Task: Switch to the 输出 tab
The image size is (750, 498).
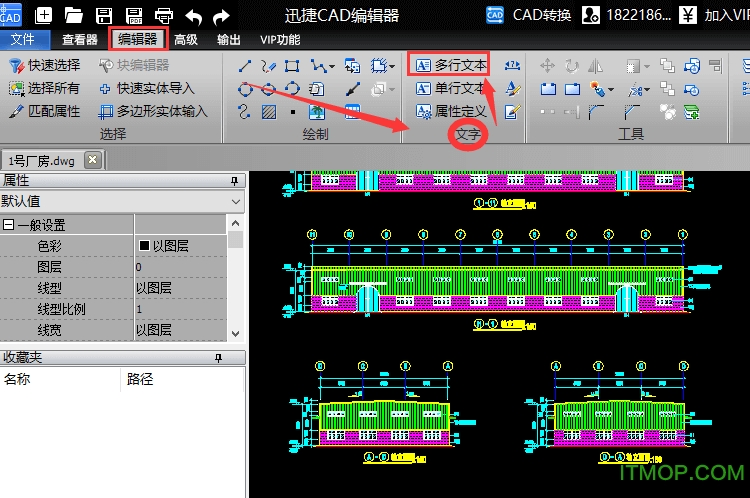Action: [228, 39]
